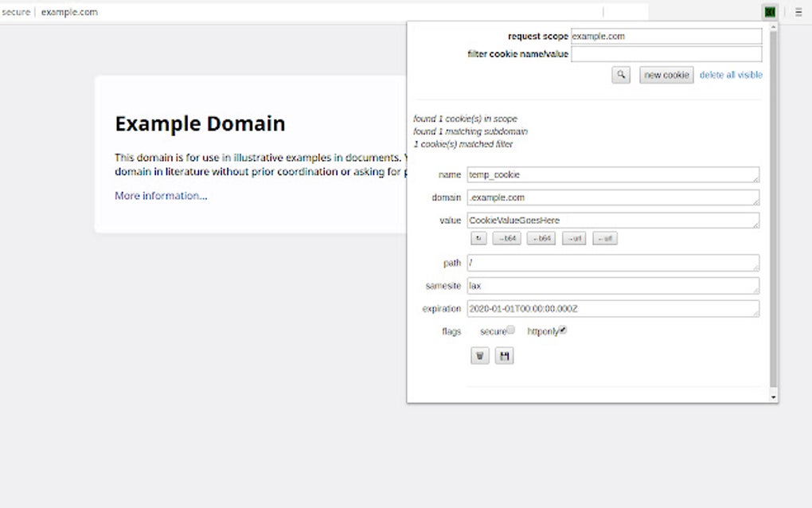Screen dimensions: 812x508
Task: Uncheck the httponly flag checkbox
Action: click(x=563, y=329)
